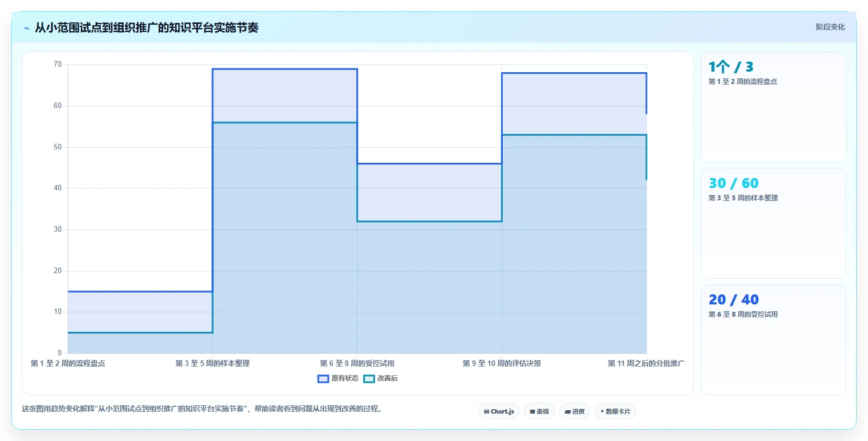This screenshot has height=441, width=868.
Task: Click the 原有状态 legend label
Action: (345, 379)
